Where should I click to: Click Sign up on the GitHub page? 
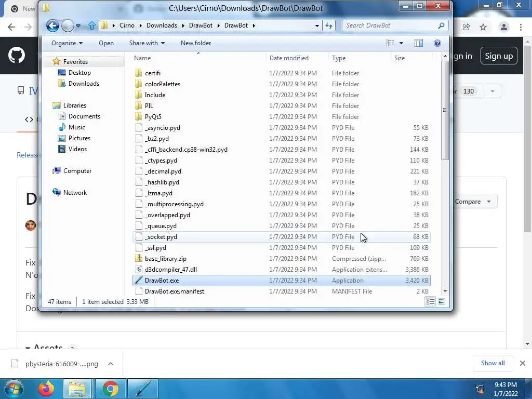pyautogui.click(x=499, y=56)
